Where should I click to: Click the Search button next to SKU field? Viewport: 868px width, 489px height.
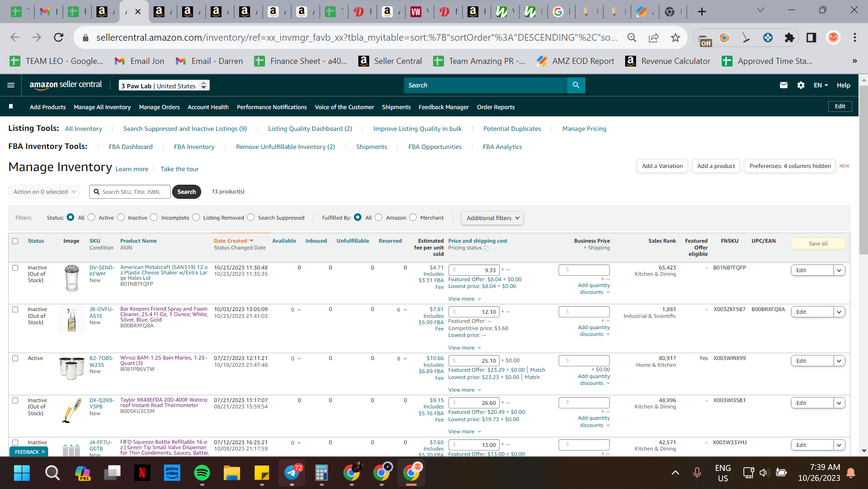point(187,192)
